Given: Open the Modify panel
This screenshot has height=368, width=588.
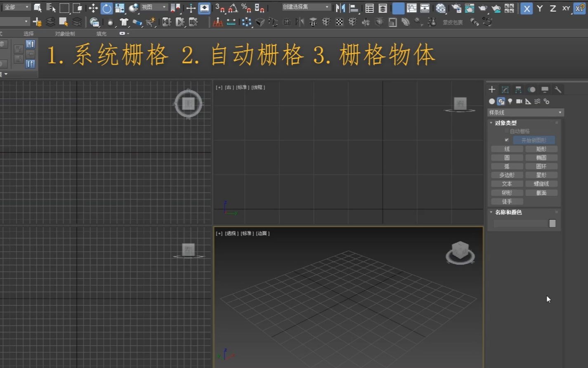Looking at the screenshot, I should click(x=505, y=89).
